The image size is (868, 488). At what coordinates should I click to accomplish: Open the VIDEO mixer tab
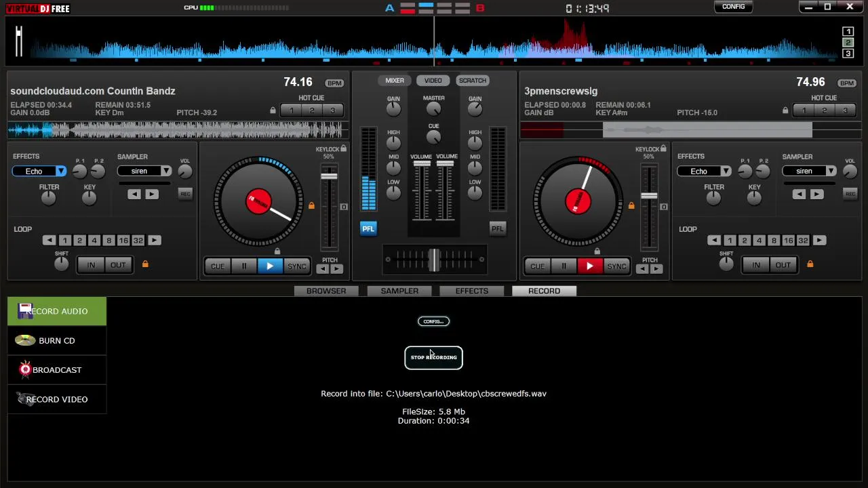[x=433, y=81]
